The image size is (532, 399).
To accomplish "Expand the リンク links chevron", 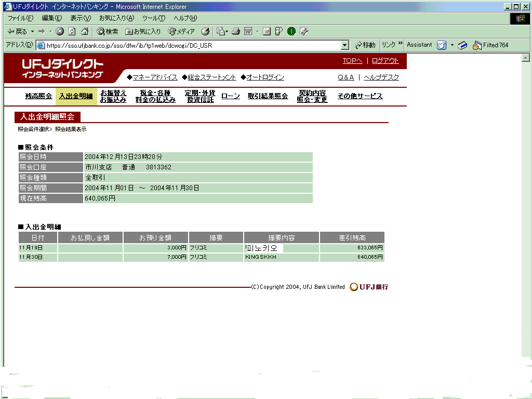I will 400,45.
